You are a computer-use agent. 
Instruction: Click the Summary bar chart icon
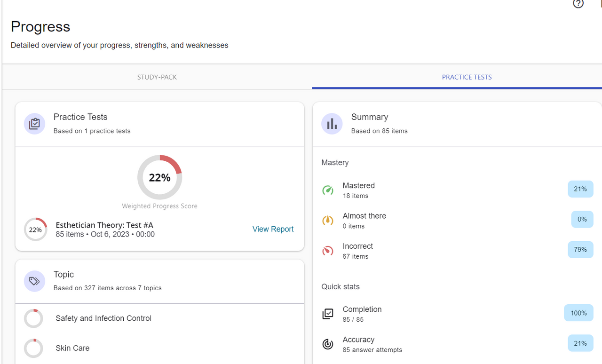coord(332,124)
